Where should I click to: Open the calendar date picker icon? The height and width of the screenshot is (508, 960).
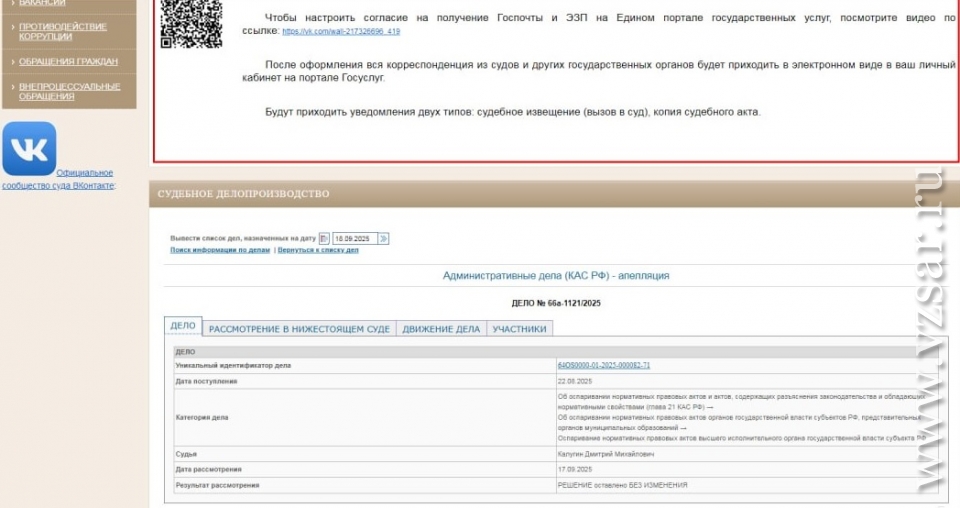click(324, 239)
